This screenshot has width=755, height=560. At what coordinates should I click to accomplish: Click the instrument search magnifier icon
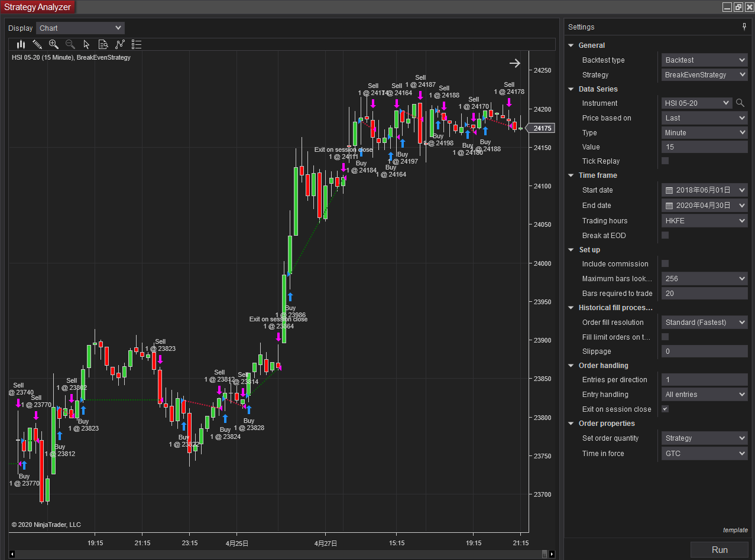click(740, 103)
